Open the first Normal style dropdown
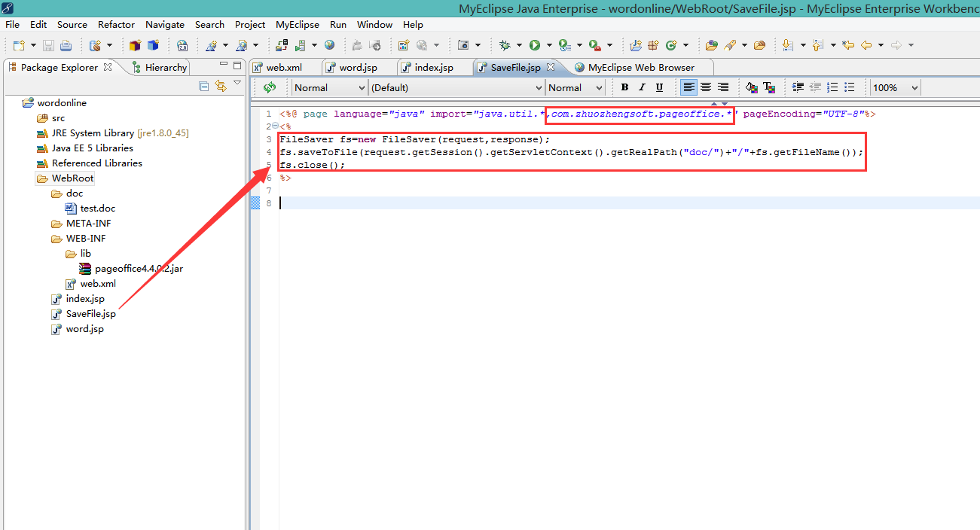Viewport: 980px width, 530px height. pyautogui.click(x=329, y=87)
